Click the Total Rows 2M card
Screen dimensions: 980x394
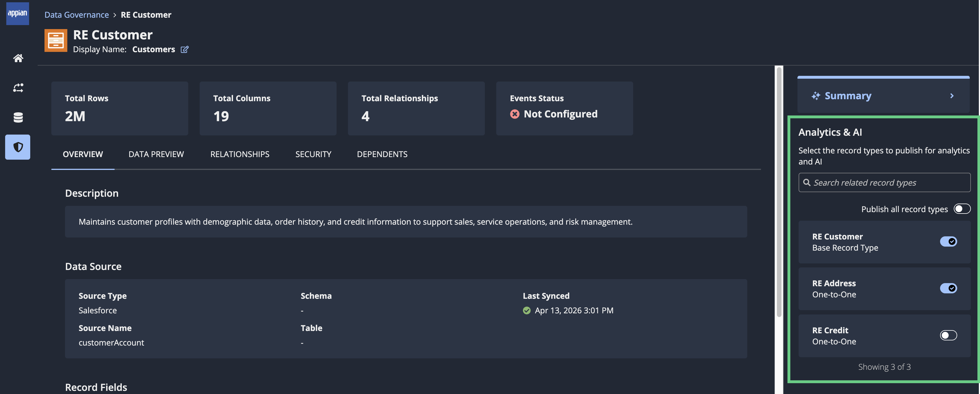point(120,108)
